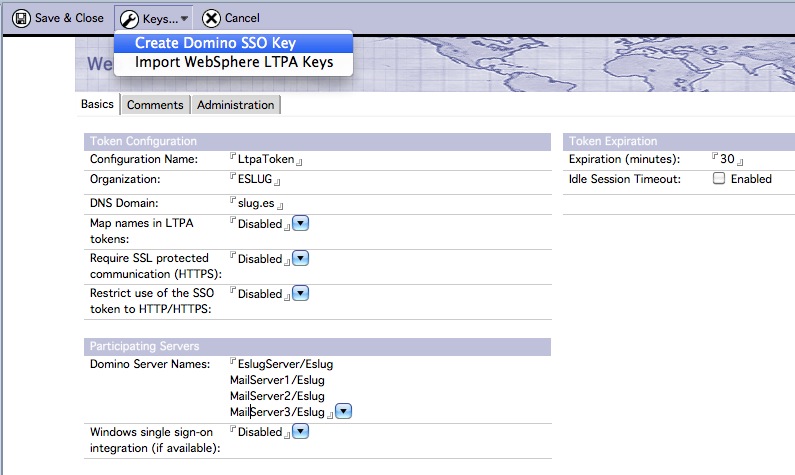Screen dimensions: 795x475
Task: Click the Expiration minutes field 30
Action: [x=727, y=159]
